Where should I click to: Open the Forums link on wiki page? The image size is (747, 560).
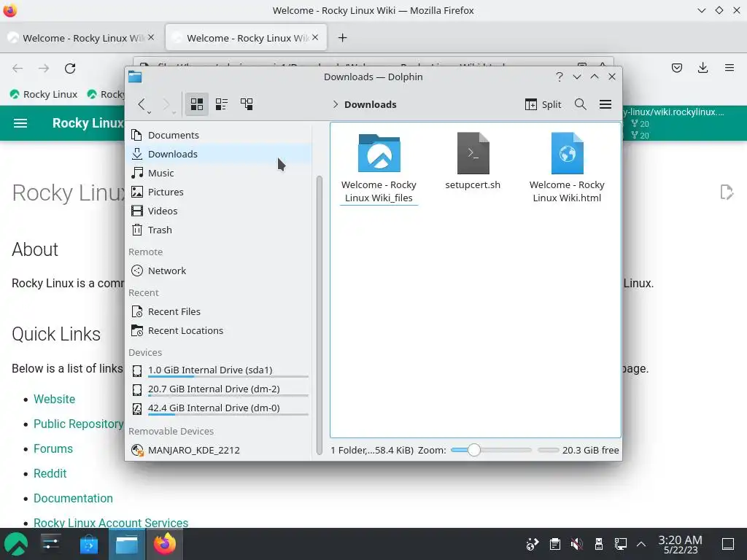[53, 448]
